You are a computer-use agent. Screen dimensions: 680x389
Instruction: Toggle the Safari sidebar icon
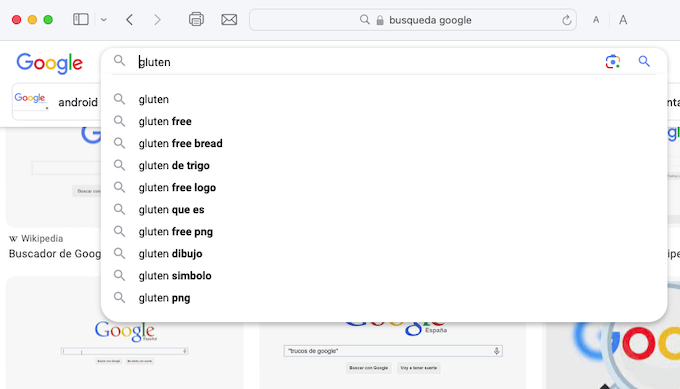[81, 20]
